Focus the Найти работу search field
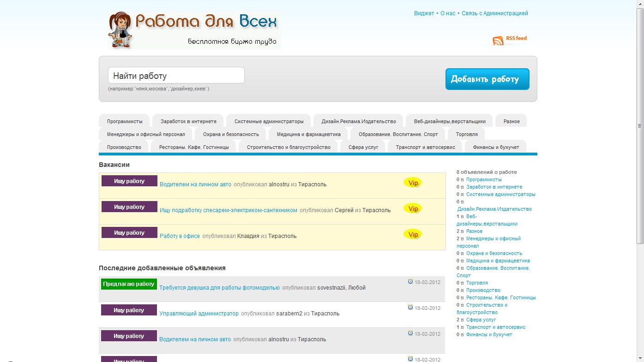Image resolution: width=644 pixels, height=362 pixels. 176,76
